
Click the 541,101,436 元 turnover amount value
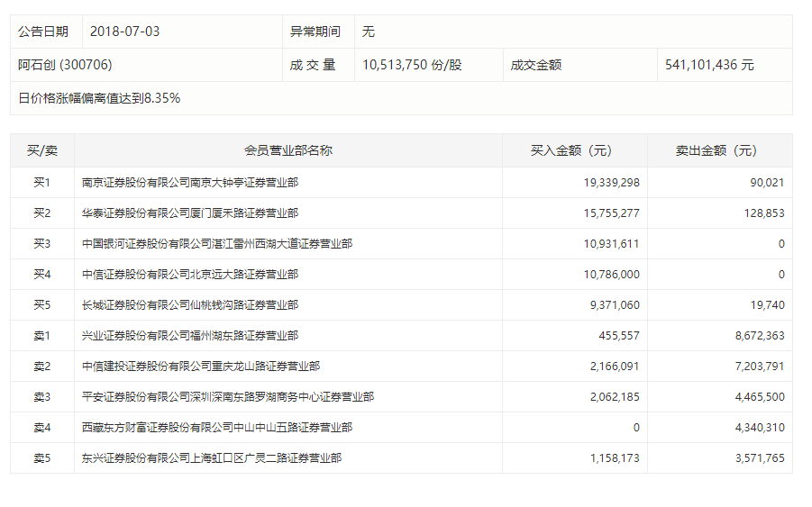click(709, 65)
